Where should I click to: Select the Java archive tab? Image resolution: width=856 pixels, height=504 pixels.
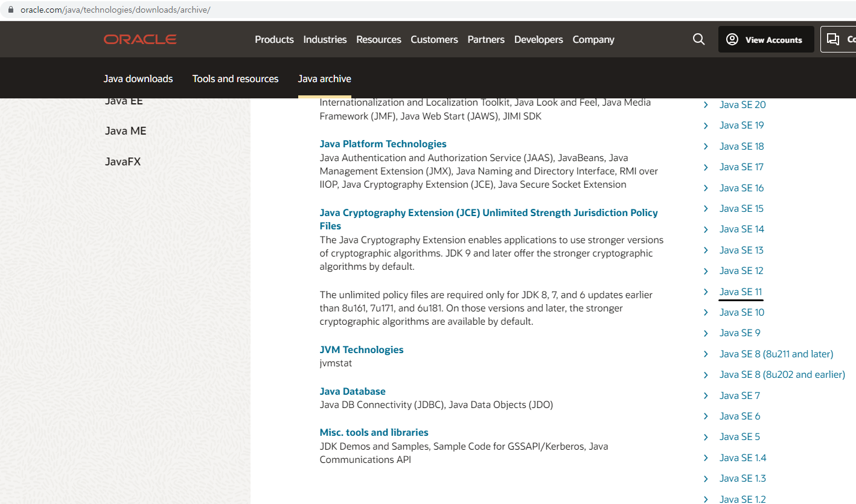point(324,78)
